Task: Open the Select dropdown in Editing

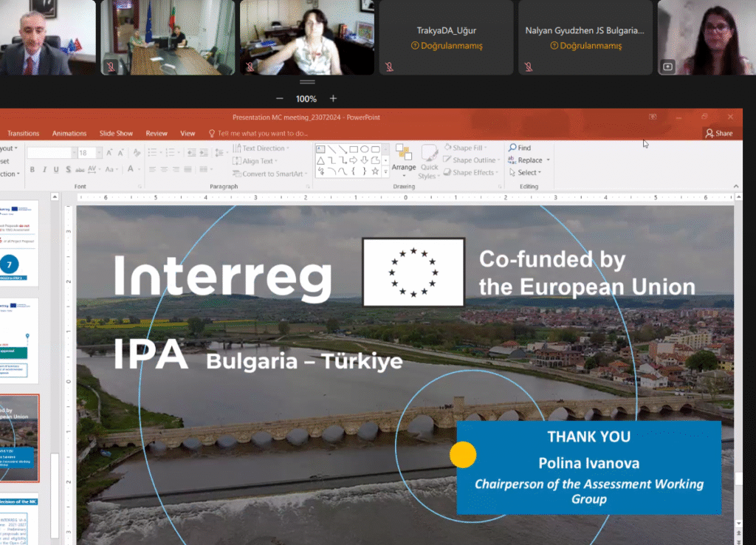Action: pos(526,173)
